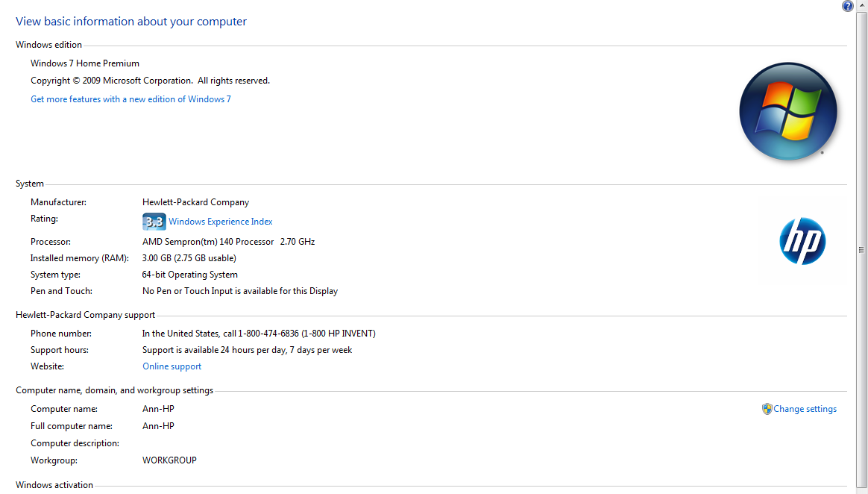Image resolution: width=868 pixels, height=494 pixels.
Task: Click the blue help question mark icon
Action: [848, 6]
